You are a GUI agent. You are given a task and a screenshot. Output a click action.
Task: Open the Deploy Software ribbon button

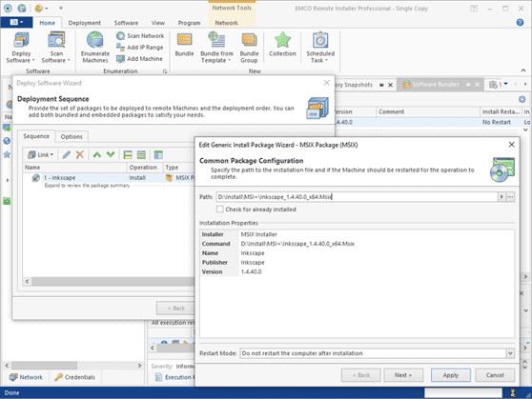21,47
